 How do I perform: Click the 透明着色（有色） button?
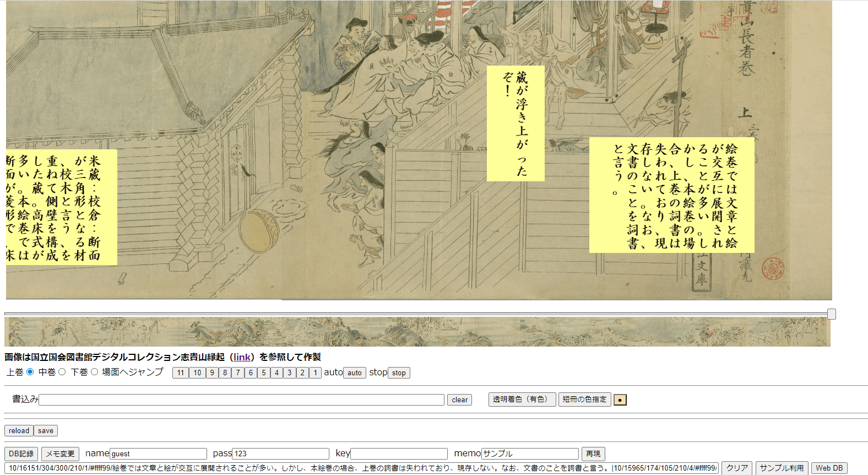tap(521, 400)
